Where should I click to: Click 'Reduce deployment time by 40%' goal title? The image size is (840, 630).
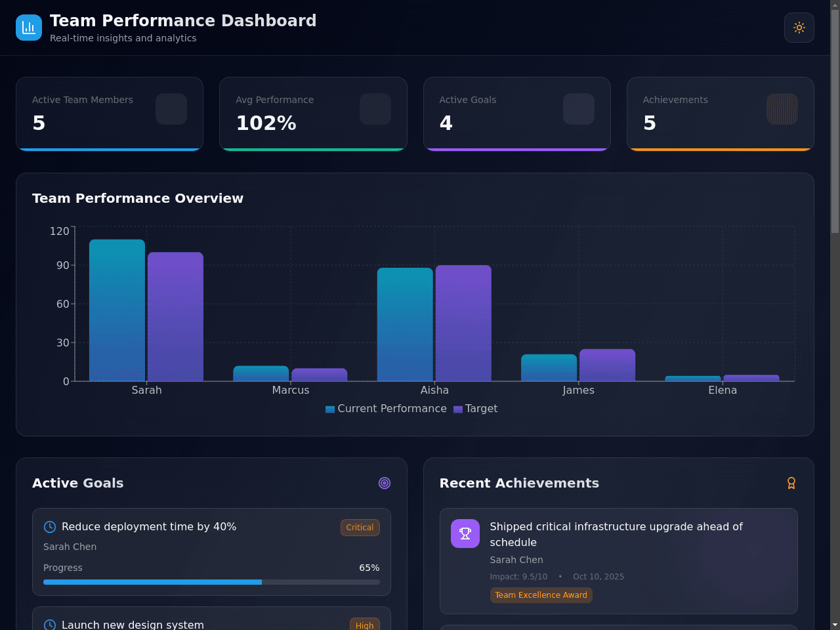[149, 527]
